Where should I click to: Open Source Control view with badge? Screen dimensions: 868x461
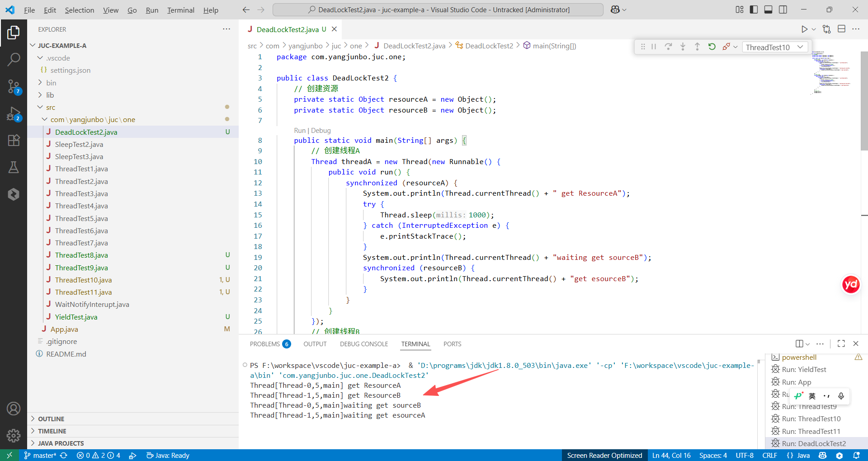coord(14,86)
